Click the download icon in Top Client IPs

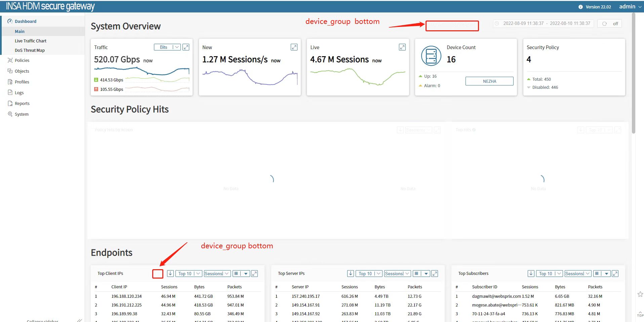(170, 274)
